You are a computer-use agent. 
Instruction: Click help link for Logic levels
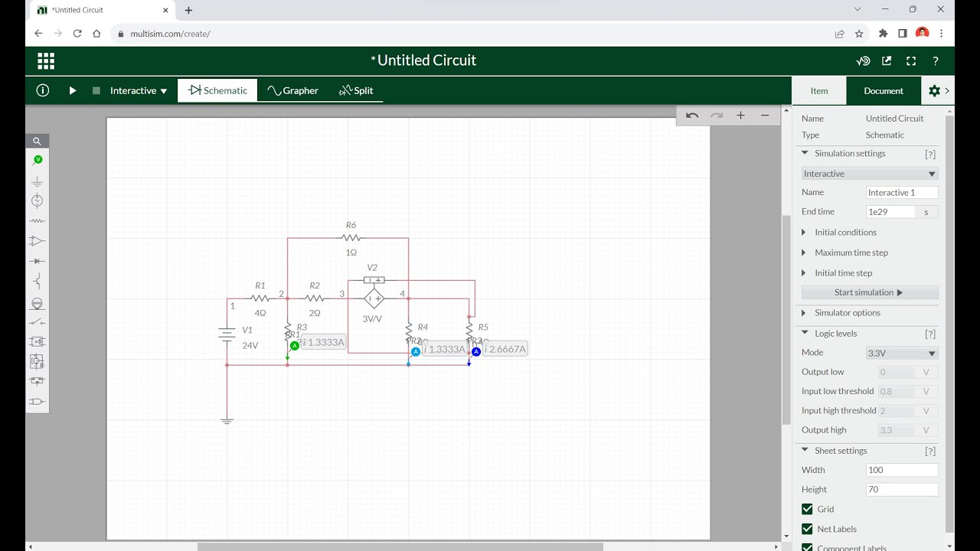[930, 334]
